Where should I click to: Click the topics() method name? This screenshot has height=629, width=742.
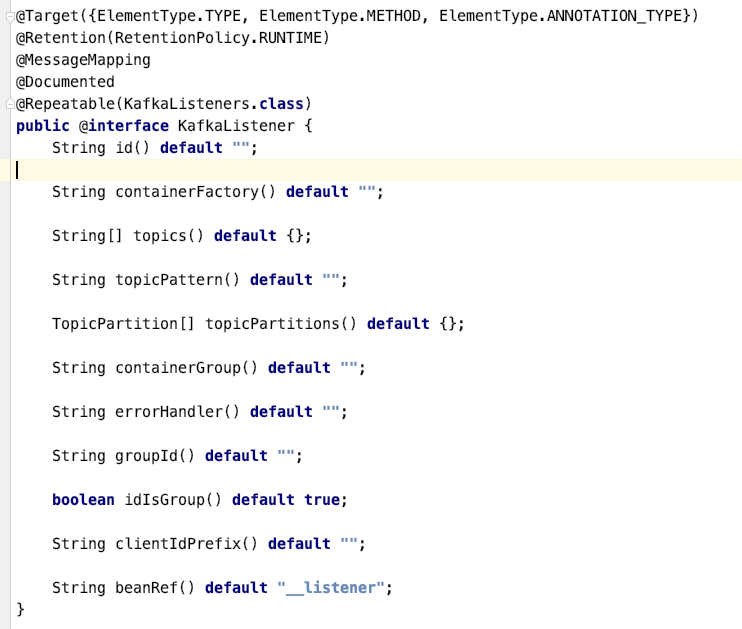pyautogui.click(x=168, y=236)
